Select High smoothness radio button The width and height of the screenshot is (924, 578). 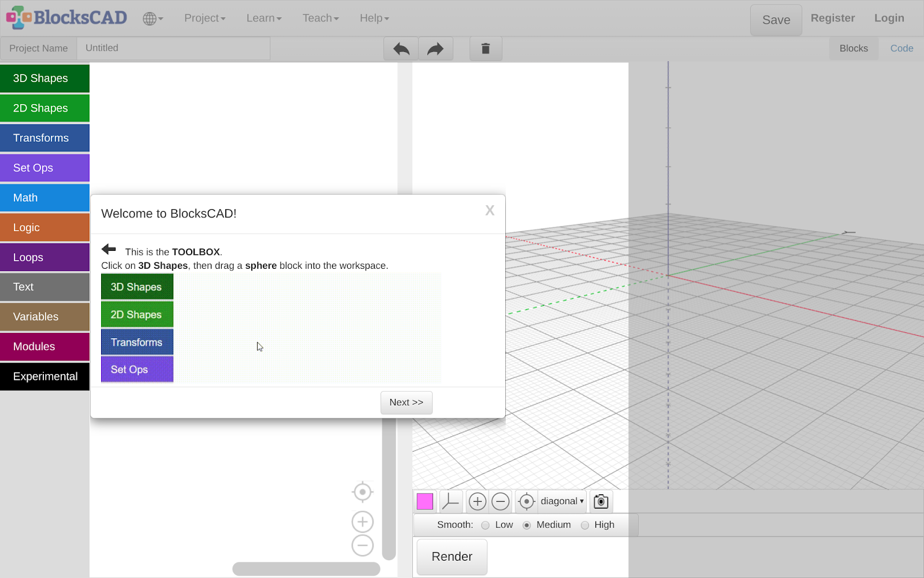[x=585, y=525]
